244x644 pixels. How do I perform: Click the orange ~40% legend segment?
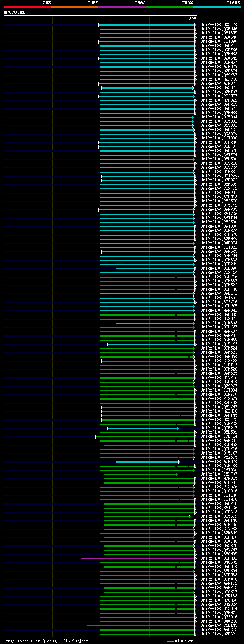point(74,7)
